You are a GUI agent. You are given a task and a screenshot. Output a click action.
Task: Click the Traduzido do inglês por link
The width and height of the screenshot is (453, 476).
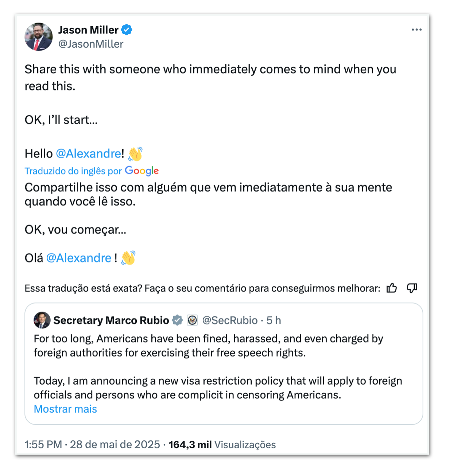pos(73,171)
